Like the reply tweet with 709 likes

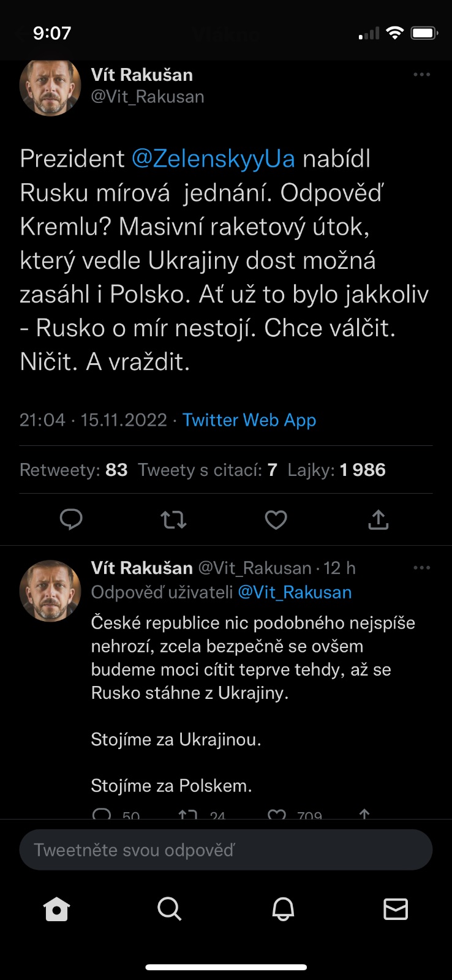point(277,814)
